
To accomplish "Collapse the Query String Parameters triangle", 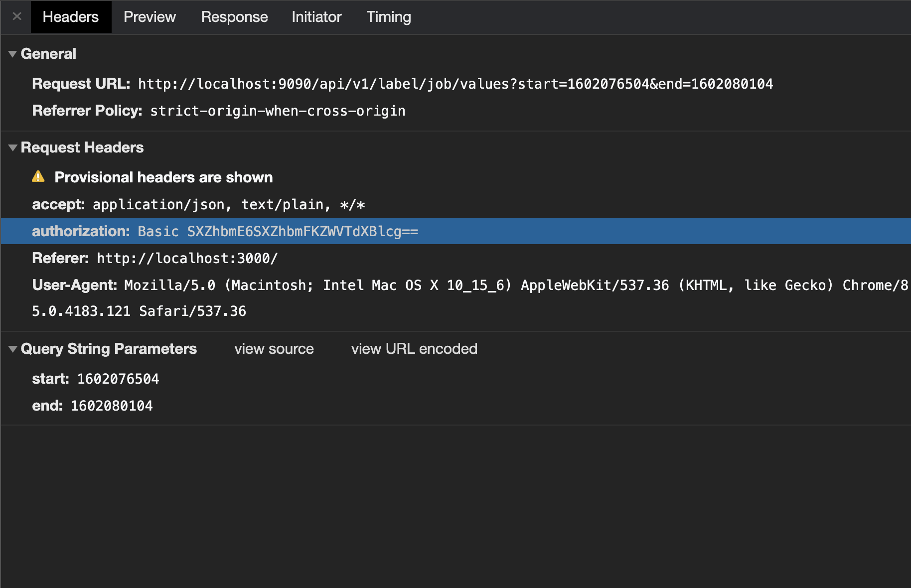I will coord(13,349).
